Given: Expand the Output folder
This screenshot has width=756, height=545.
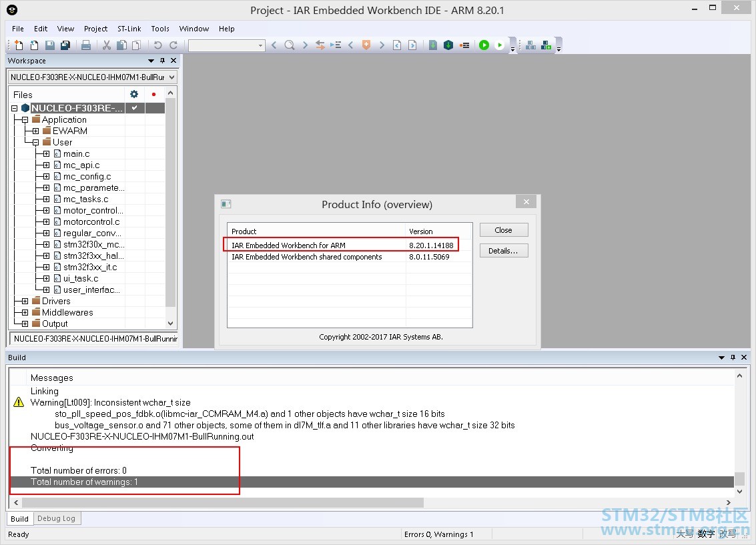Looking at the screenshot, I should 25,324.
